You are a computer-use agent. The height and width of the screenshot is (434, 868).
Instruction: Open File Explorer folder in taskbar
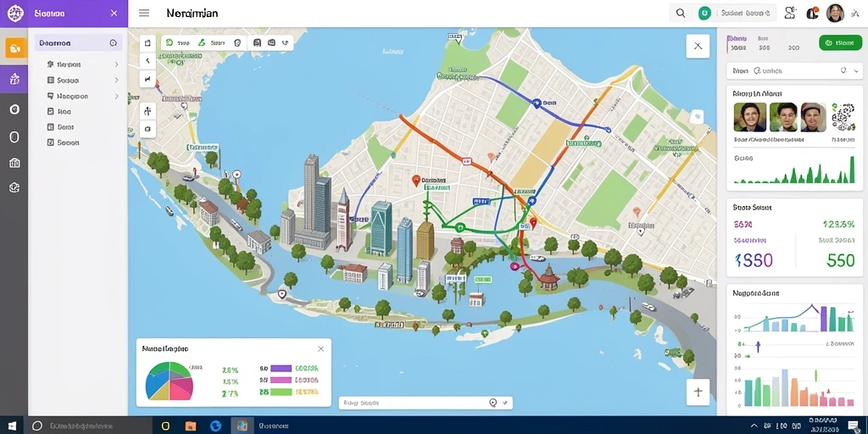pyautogui.click(x=191, y=426)
